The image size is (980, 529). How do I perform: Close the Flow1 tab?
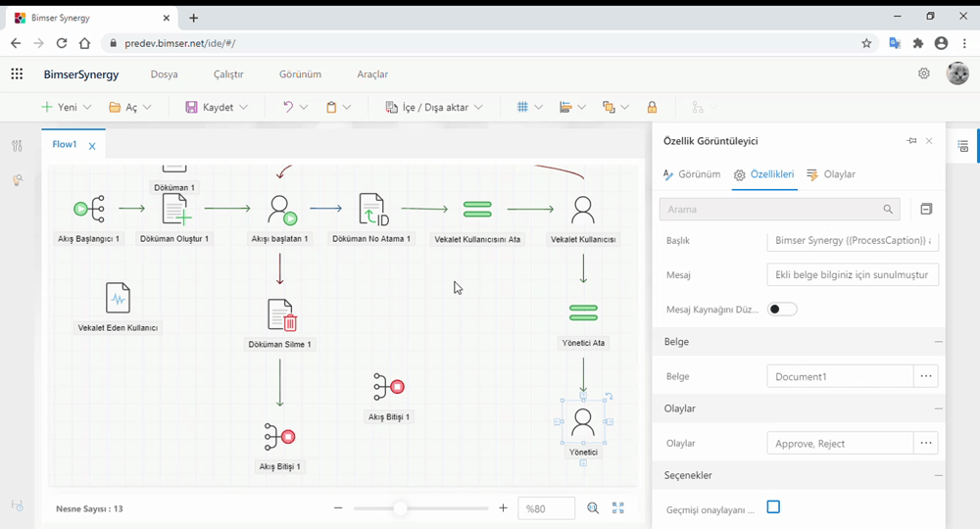pos(92,146)
